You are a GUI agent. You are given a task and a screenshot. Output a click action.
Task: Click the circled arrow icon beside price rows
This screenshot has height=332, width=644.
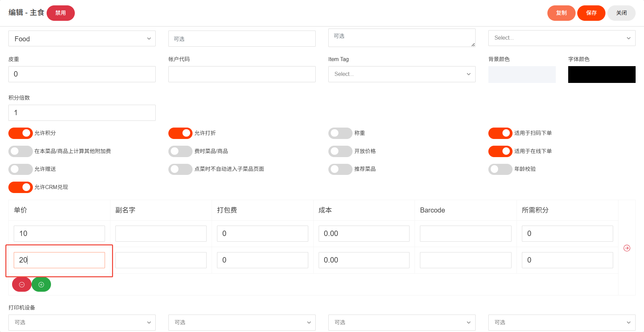pos(627,248)
